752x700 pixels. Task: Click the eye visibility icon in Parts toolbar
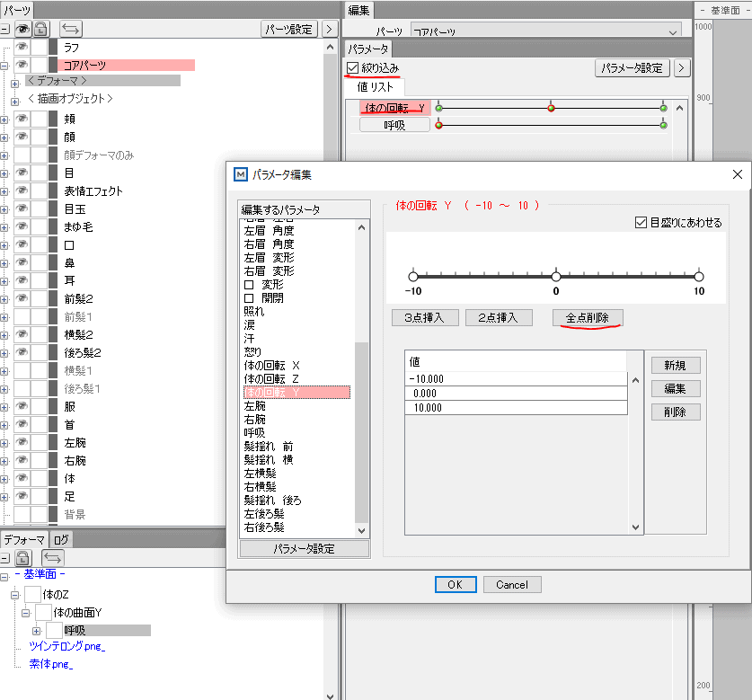tap(22, 29)
